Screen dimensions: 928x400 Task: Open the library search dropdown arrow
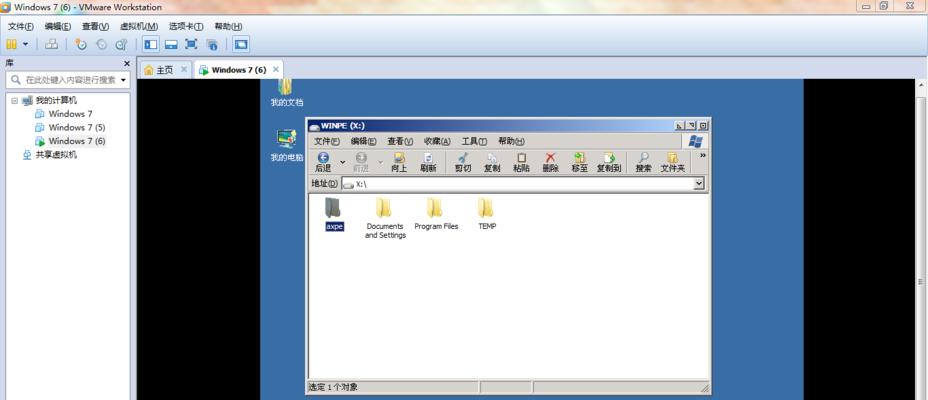[124, 80]
